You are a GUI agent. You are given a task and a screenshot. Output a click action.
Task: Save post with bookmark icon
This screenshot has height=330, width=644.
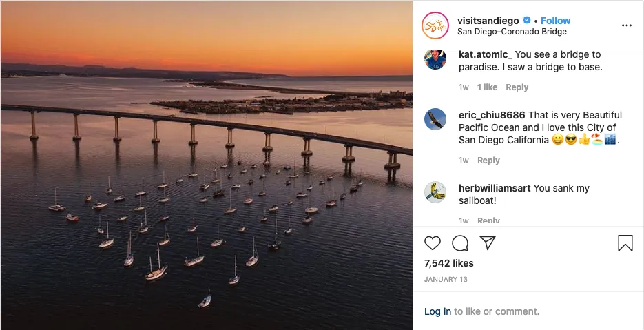pyautogui.click(x=625, y=243)
